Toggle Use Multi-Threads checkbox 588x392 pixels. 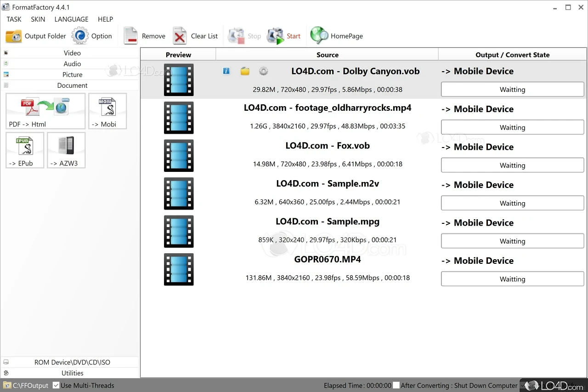point(56,385)
